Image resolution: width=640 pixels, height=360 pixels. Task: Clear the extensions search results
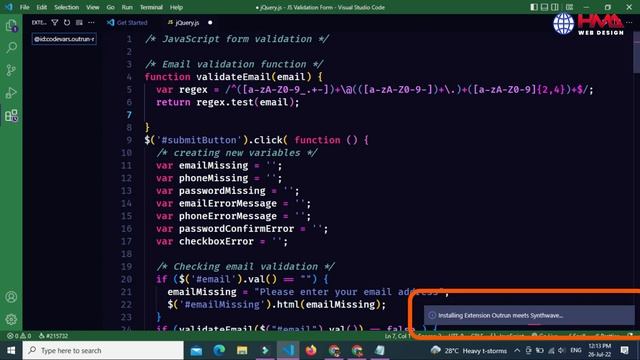coord(79,22)
